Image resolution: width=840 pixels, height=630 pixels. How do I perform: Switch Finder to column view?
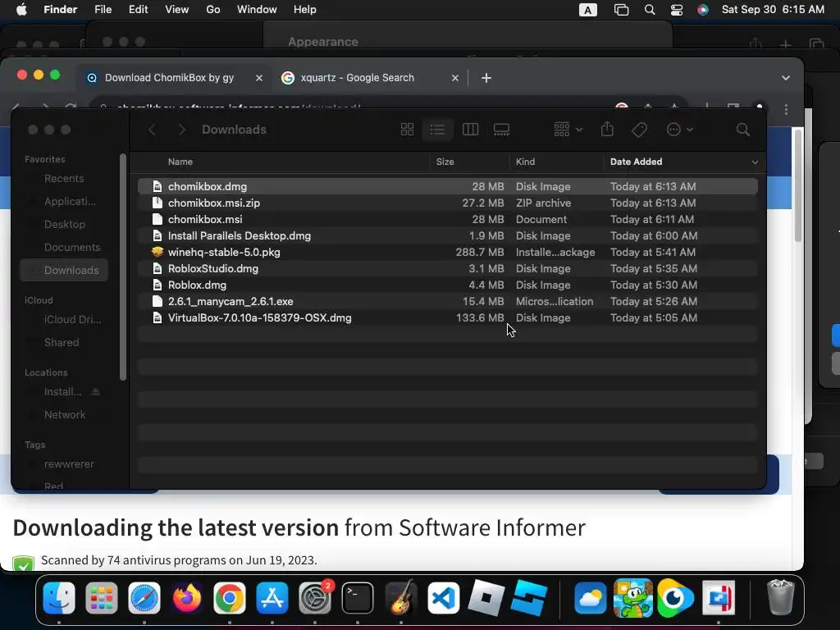pos(470,130)
